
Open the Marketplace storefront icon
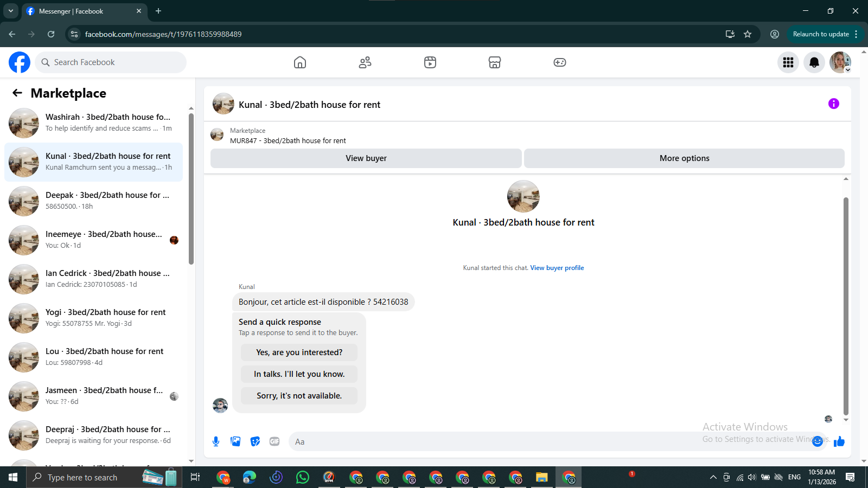pos(495,62)
